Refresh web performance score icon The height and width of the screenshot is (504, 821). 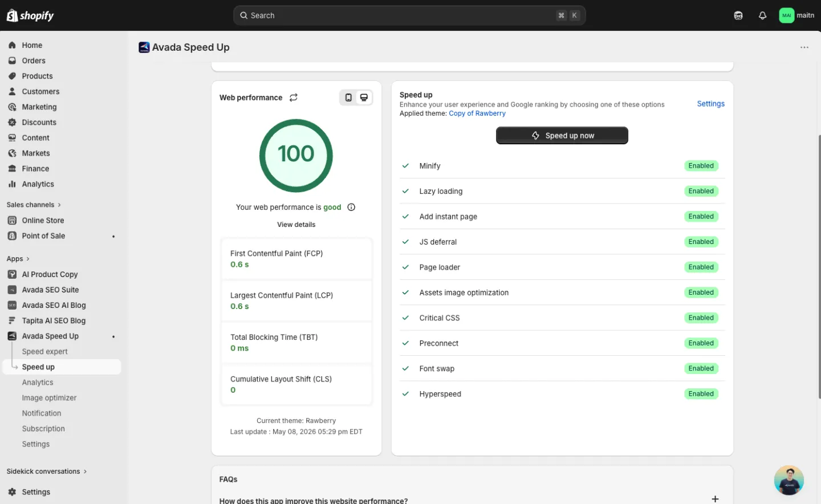294,97
